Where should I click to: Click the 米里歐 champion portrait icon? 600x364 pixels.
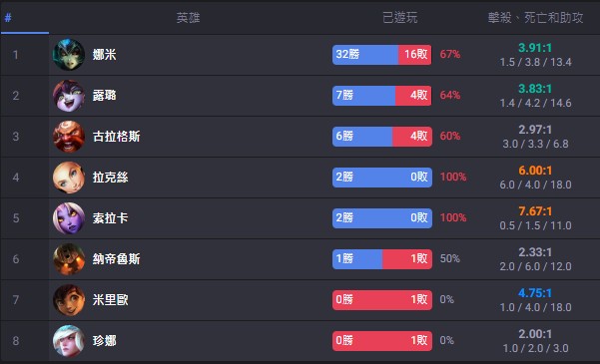69,300
